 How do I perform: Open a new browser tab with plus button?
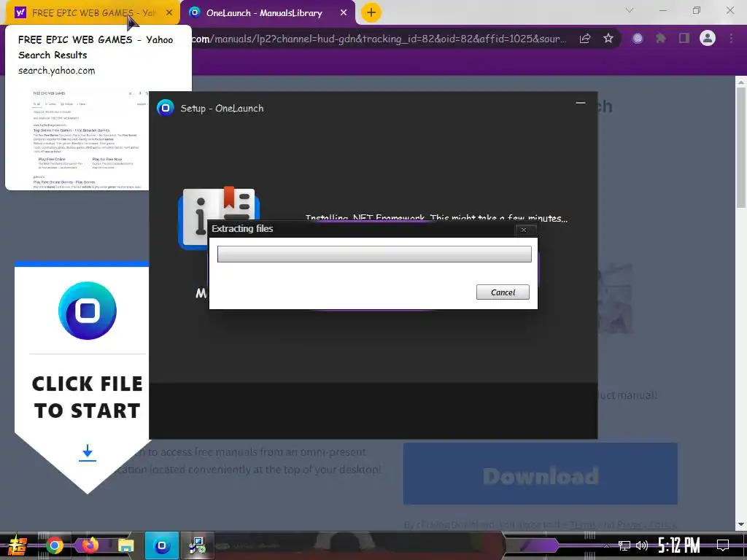pos(371,12)
